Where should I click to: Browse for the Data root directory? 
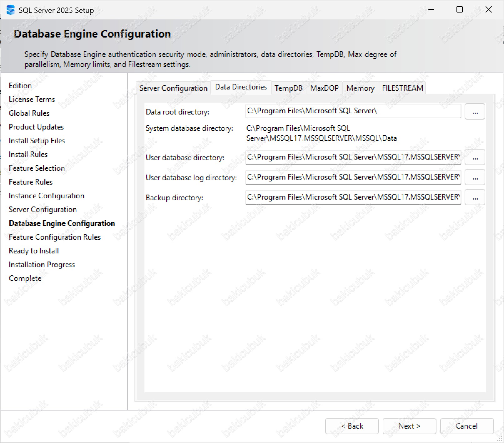[475, 112]
